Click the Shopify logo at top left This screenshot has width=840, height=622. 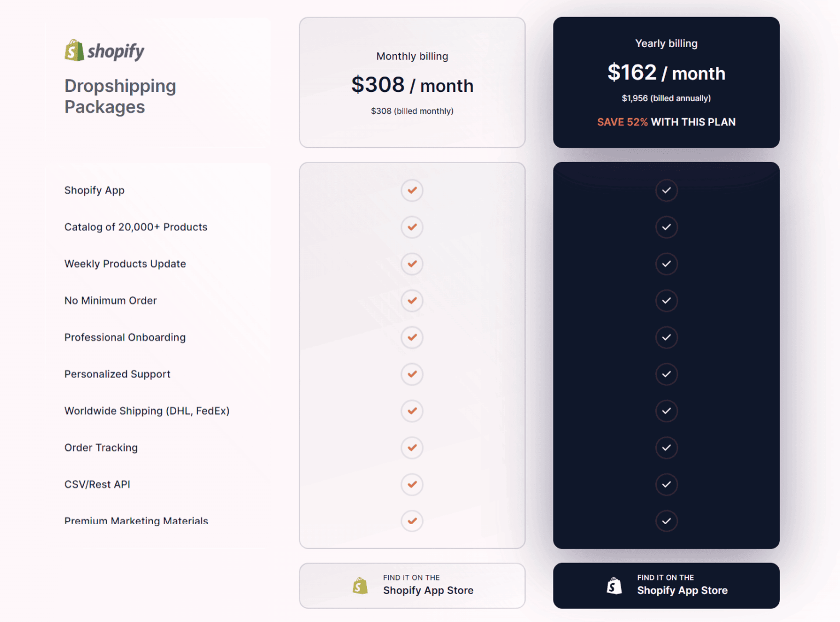pyautogui.click(x=104, y=51)
